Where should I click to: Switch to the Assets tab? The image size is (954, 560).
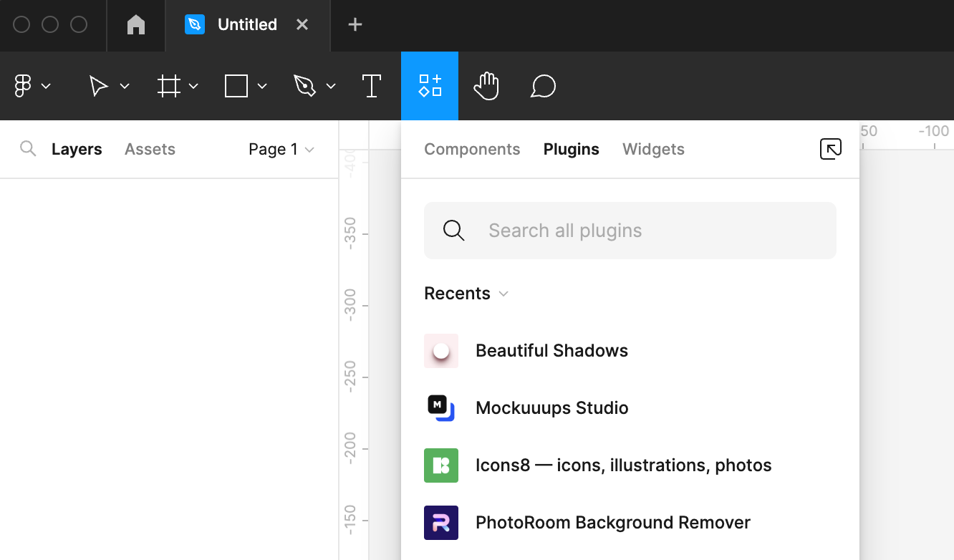pyautogui.click(x=150, y=149)
